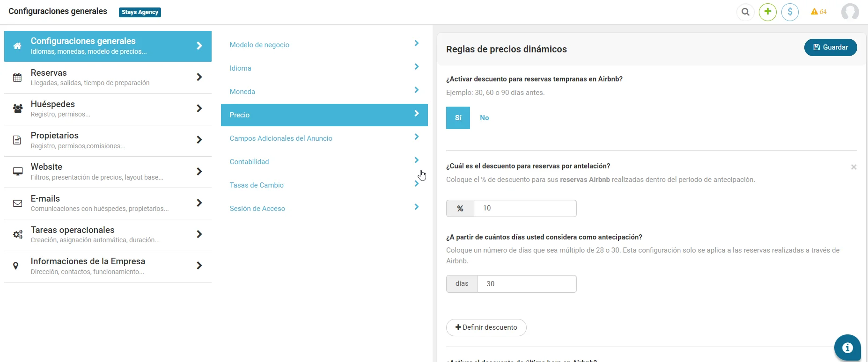Expand Informaciones de la Empresa chevron

pos(199,266)
